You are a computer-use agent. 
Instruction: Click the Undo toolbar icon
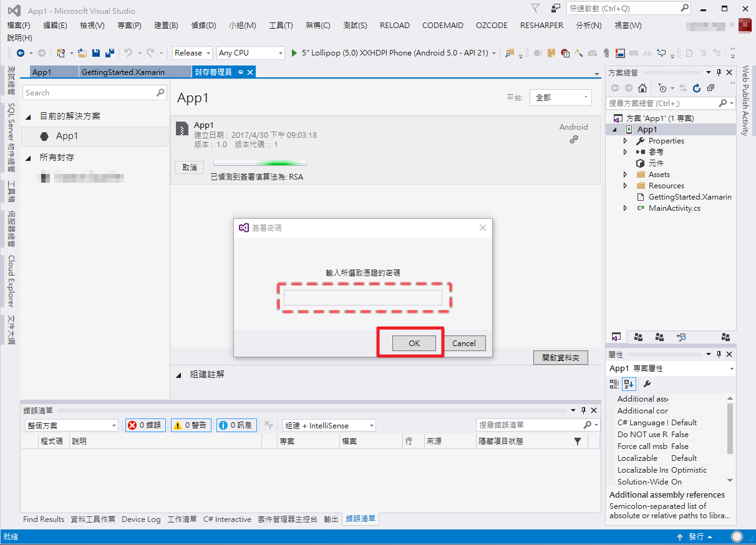tap(128, 53)
